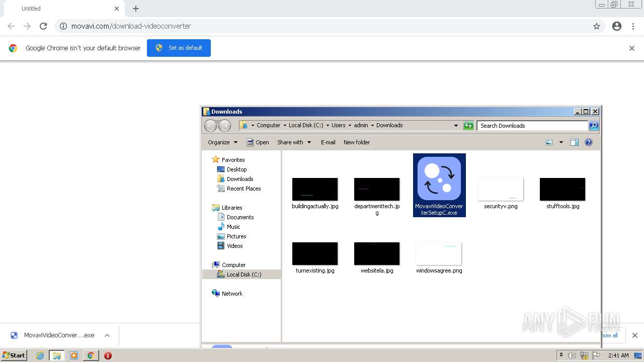Open the Windows Start menu
This screenshot has width=644, height=362.
(x=14, y=355)
